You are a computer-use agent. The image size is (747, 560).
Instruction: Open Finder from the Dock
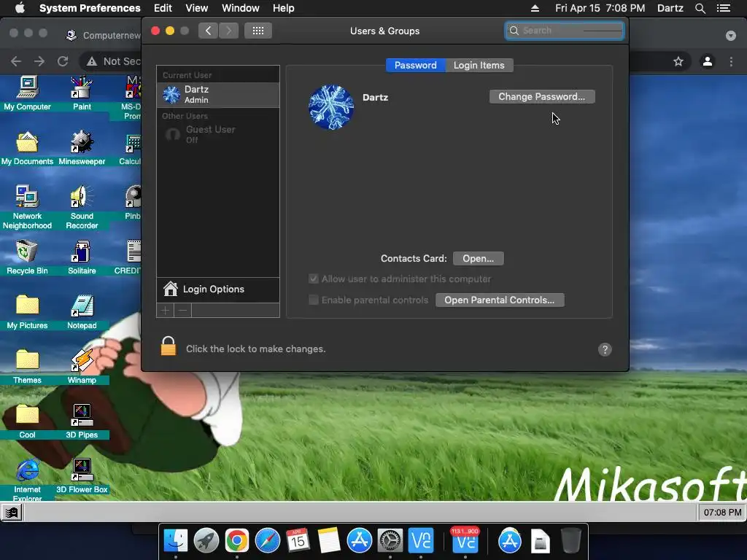pyautogui.click(x=175, y=541)
